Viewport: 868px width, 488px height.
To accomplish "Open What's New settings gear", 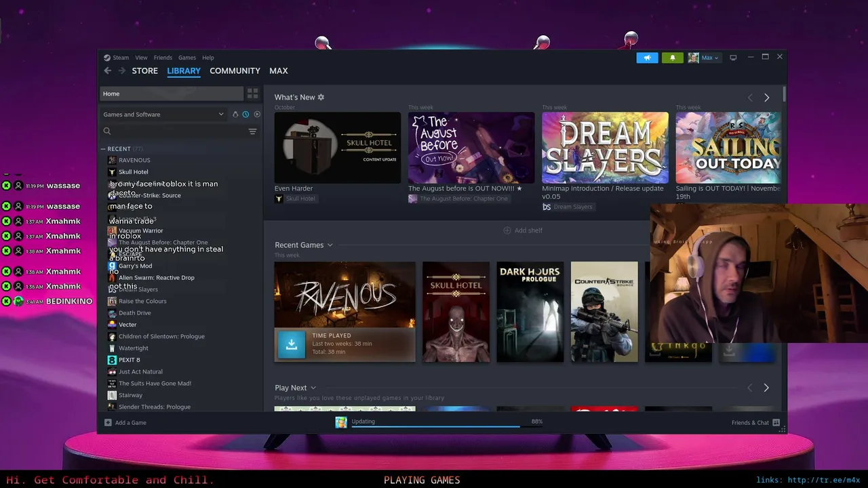I will (321, 97).
